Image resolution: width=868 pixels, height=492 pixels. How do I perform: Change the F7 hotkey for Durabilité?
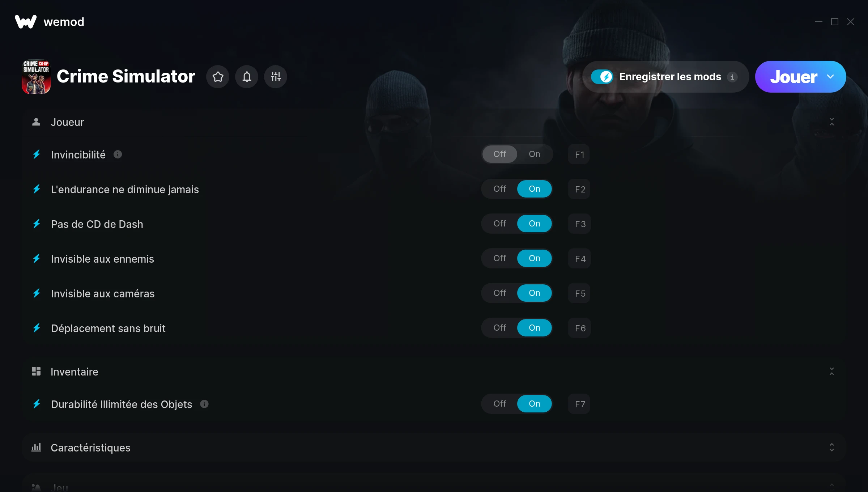point(579,404)
